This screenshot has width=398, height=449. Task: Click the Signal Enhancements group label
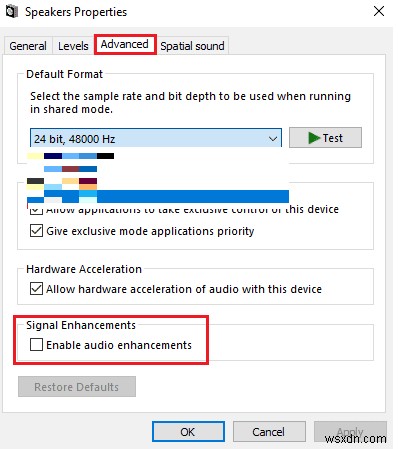click(81, 325)
